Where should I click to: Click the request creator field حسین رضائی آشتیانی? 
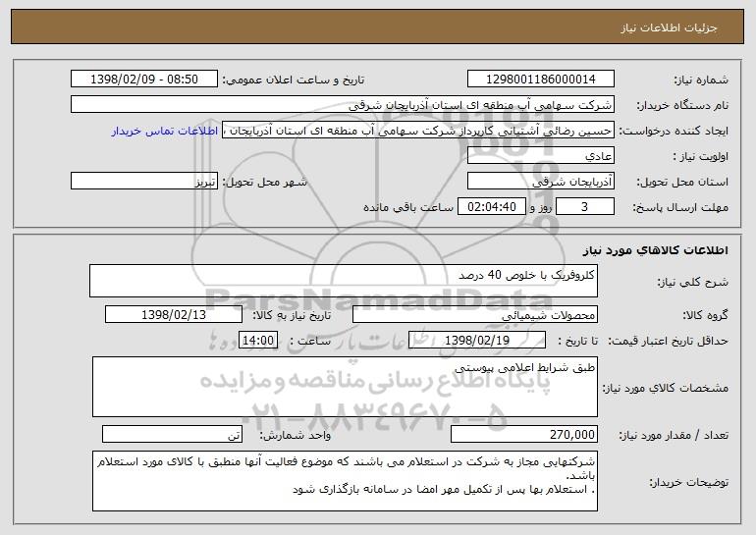418,131
